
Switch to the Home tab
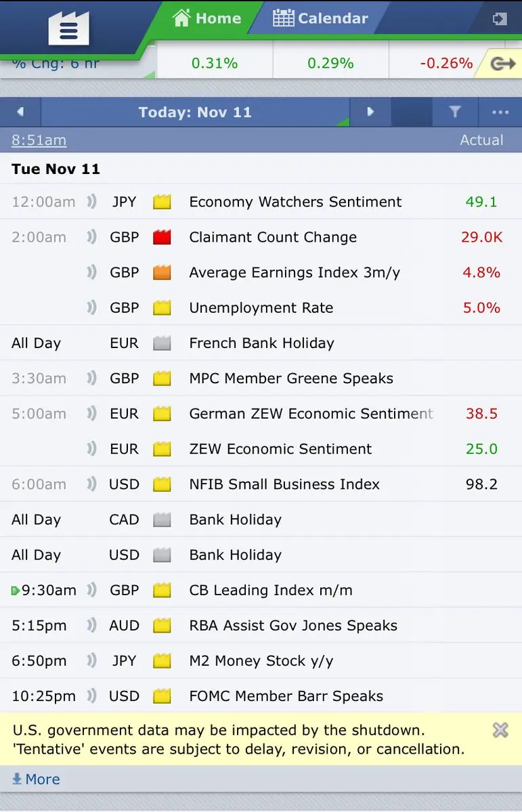click(206, 19)
